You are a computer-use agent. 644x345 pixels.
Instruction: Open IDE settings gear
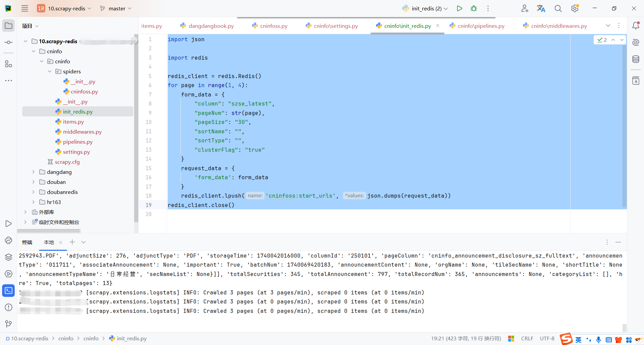[x=575, y=8]
